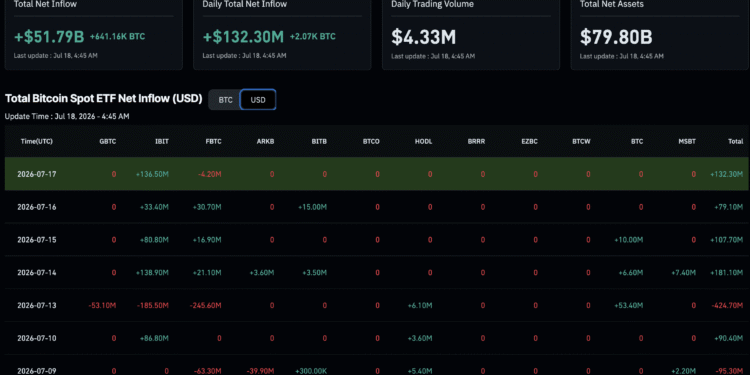Click the +6.60M BTC value
This screenshot has height=375, width=750.
tap(630, 273)
